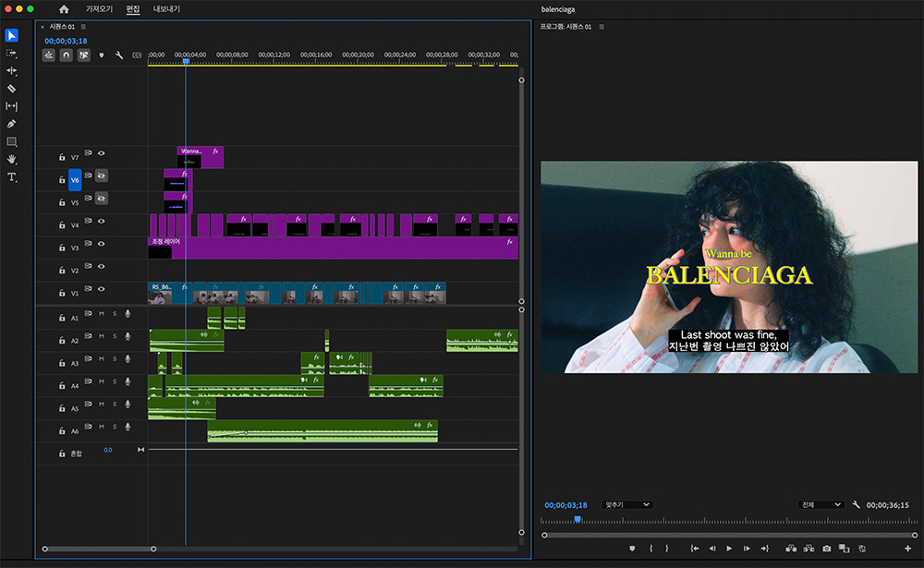Hide track V4 with eye icon
The image size is (924, 568).
click(102, 221)
